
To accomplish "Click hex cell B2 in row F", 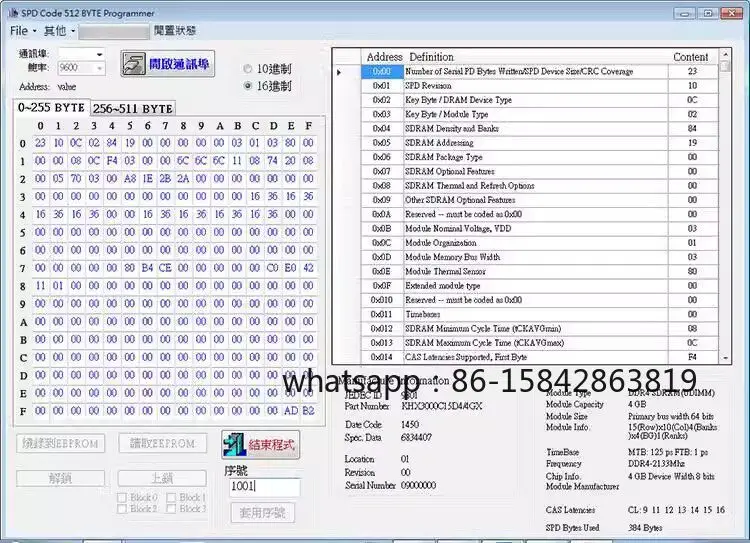I will point(309,411).
